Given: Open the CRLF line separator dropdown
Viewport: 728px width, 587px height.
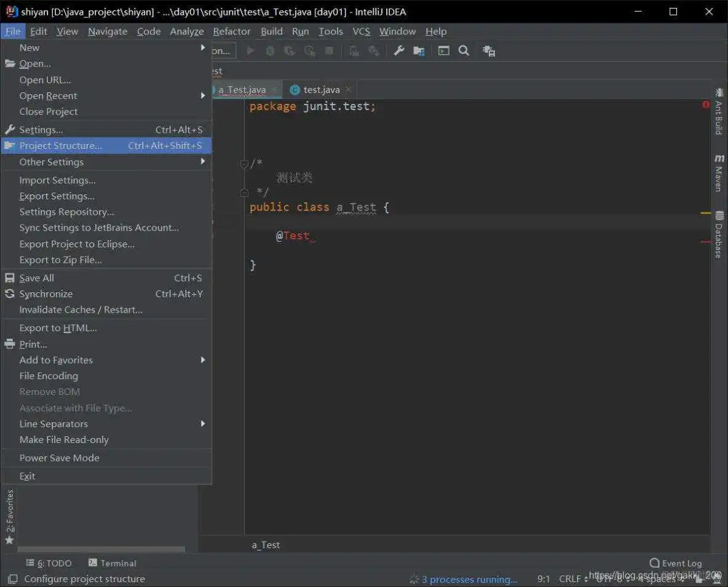Looking at the screenshot, I should click(x=570, y=579).
